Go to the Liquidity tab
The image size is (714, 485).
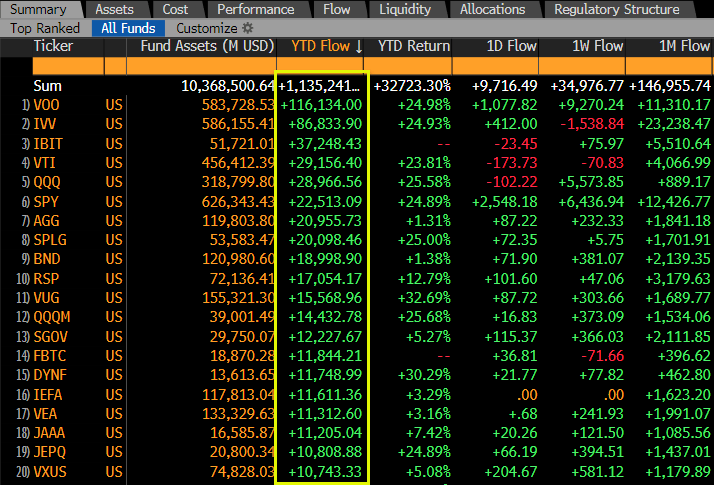[x=405, y=9]
